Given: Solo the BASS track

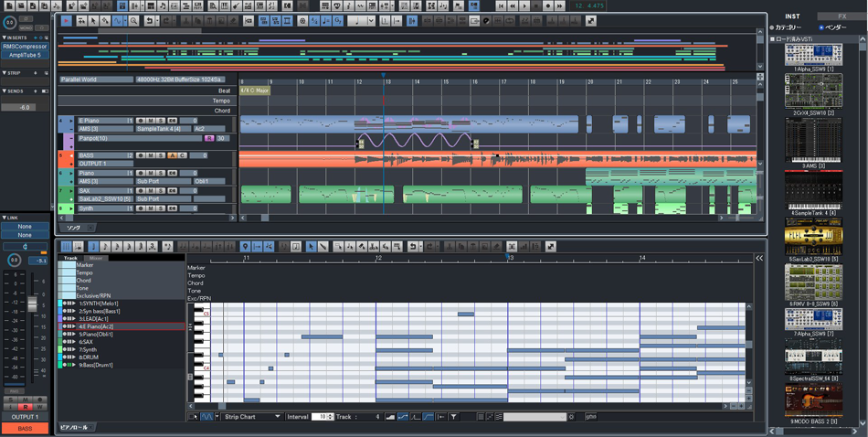Looking at the screenshot, I should (x=161, y=155).
